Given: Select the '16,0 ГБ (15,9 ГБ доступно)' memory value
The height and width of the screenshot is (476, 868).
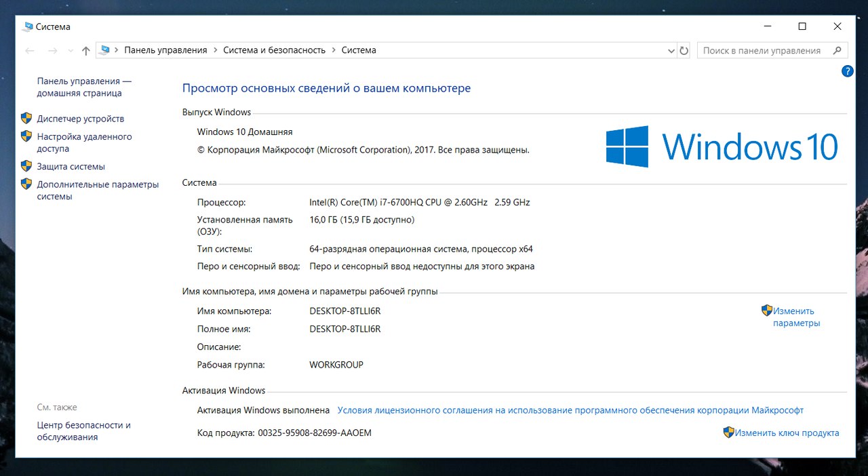Looking at the screenshot, I should 361,220.
